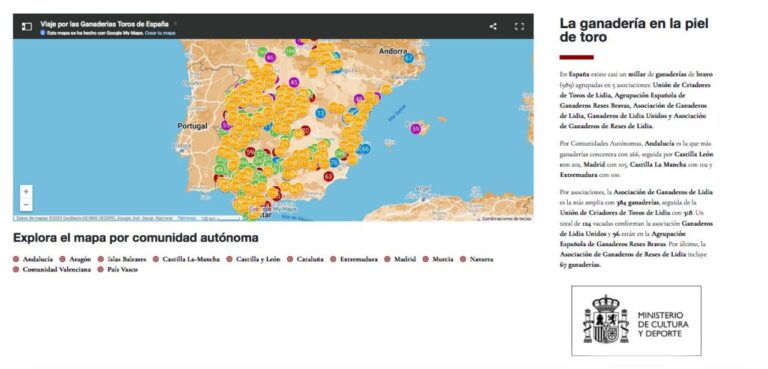Click the blue info icon under map title
The image size is (768, 369).
click(x=43, y=33)
